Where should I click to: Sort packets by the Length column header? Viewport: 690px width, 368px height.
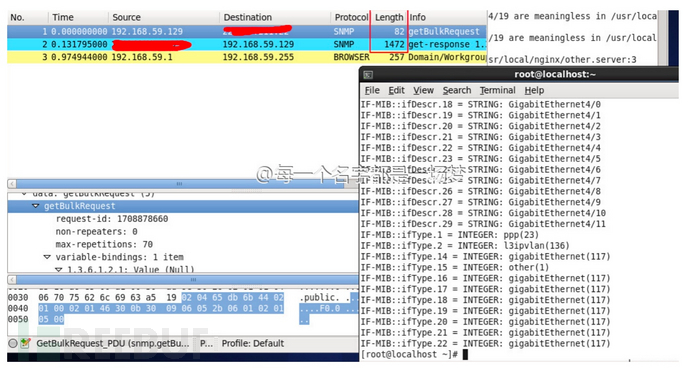389,18
